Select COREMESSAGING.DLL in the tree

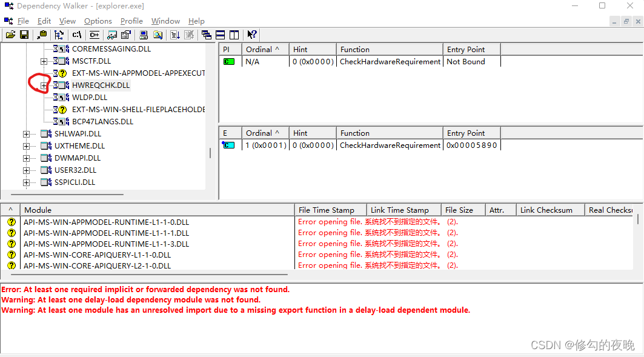click(x=111, y=49)
